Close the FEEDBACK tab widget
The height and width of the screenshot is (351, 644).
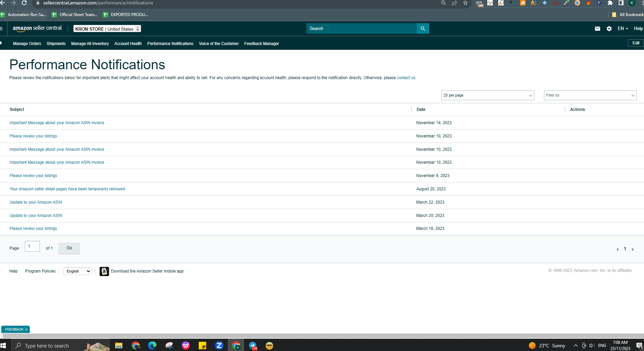[x=26, y=330]
